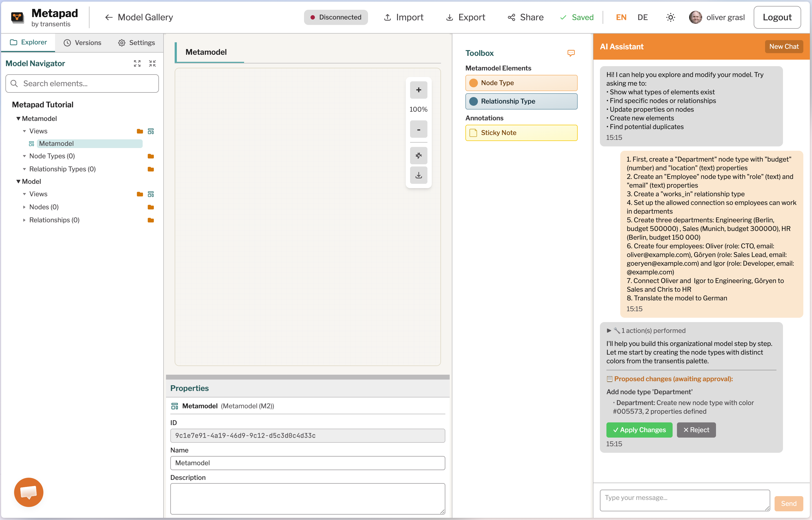
Task: Click the fit-to-view icon on the canvas
Action: [418, 155]
